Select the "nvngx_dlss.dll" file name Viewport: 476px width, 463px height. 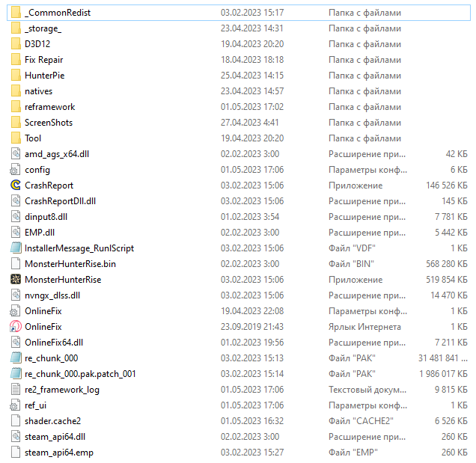52,295
